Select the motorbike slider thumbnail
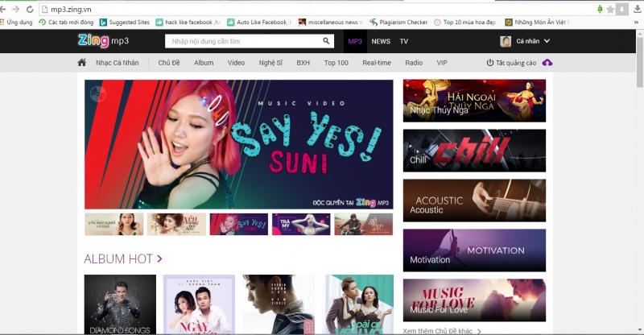This screenshot has width=644, height=335. coord(364,224)
